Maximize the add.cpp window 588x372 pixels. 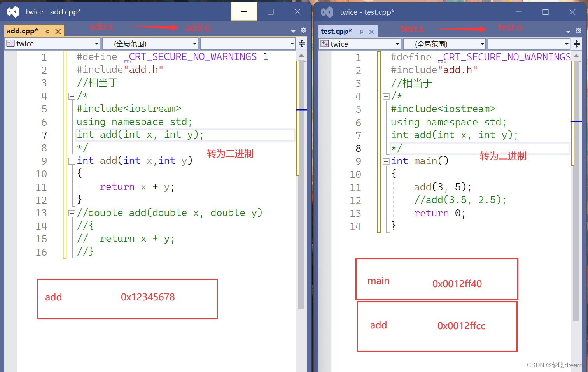[x=271, y=12]
